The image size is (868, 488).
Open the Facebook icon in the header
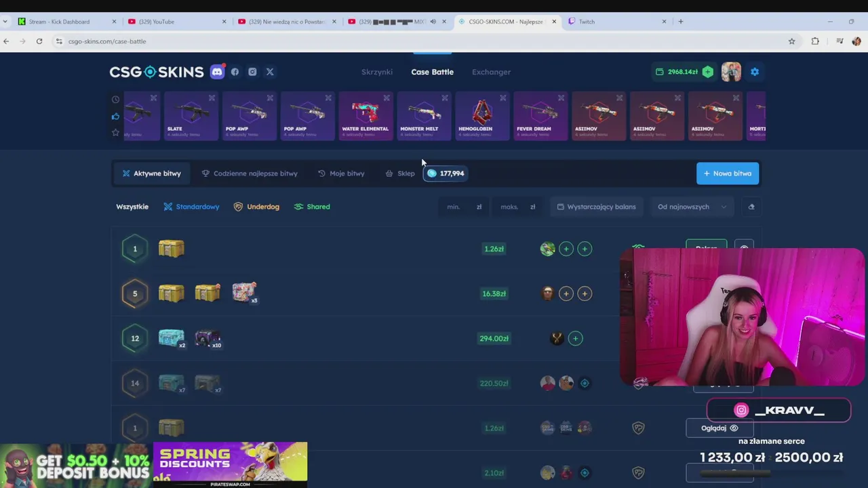tap(235, 72)
